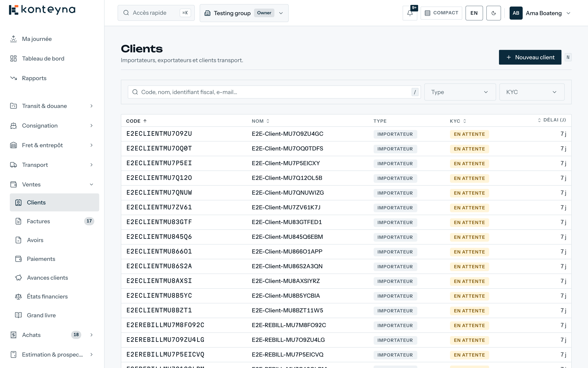This screenshot has width=588, height=368.
Task: Sort table by NOM column
Action: (x=261, y=121)
